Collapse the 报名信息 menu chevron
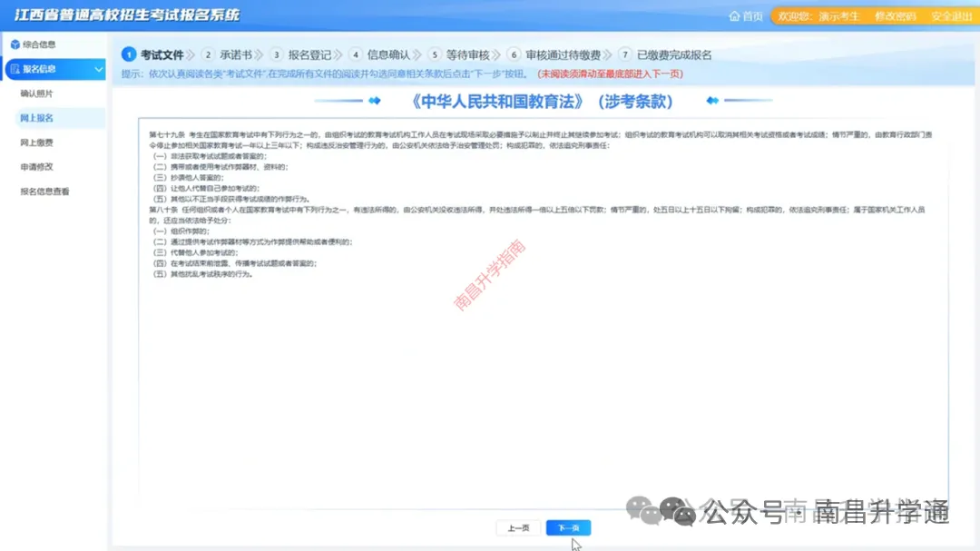The width and height of the screenshot is (980, 551). [98, 69]
